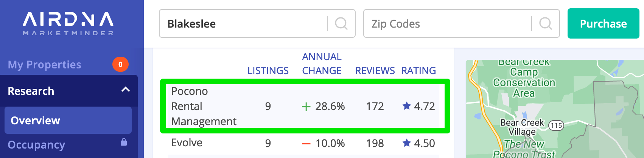Select Pocono Rental Management row name
The image size is (644, 158).
point(204,106)
